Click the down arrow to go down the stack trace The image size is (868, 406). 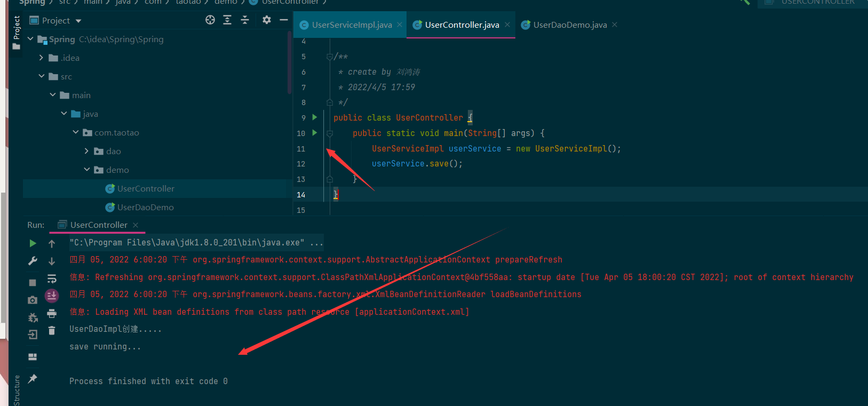(52, 261)
